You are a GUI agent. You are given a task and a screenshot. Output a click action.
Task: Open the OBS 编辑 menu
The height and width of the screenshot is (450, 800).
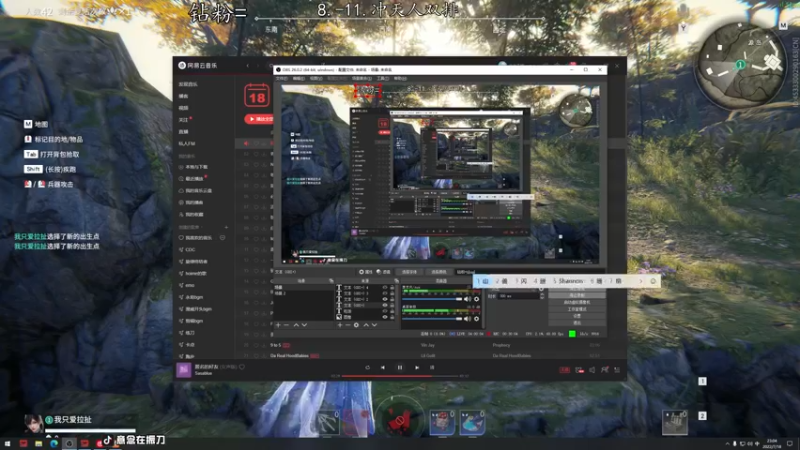coord(298,79)
